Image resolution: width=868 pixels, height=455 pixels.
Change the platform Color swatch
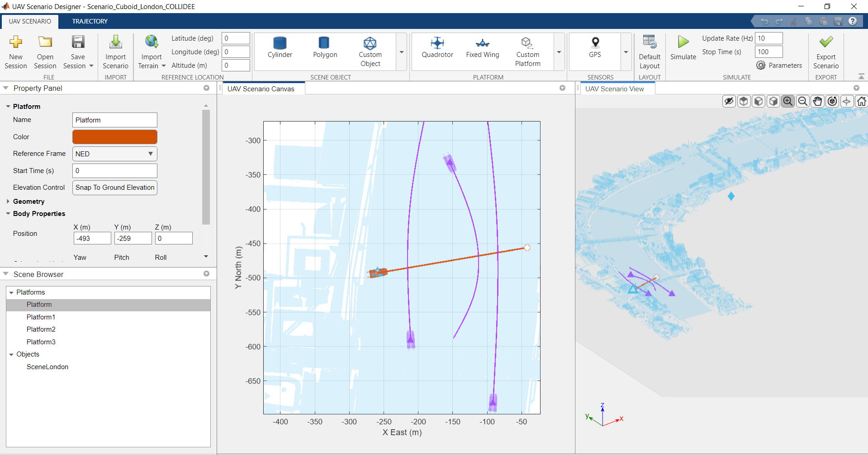click(x=114, y=136)
